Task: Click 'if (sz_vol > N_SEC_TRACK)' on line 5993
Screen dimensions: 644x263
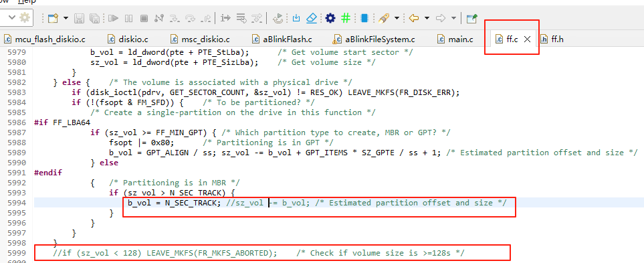Action: coord(168,193)
